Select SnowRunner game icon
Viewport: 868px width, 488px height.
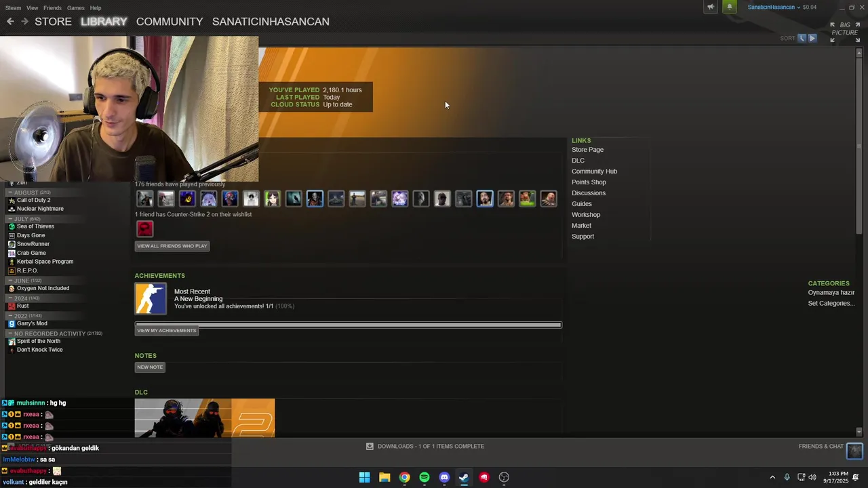[12, 244]
